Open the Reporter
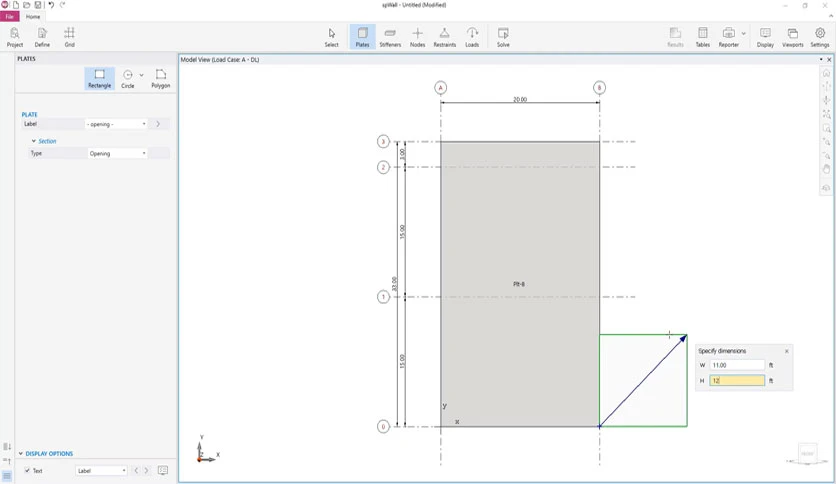Image resolution: width=836 pixels, height=484 pixels. (728, 37)
